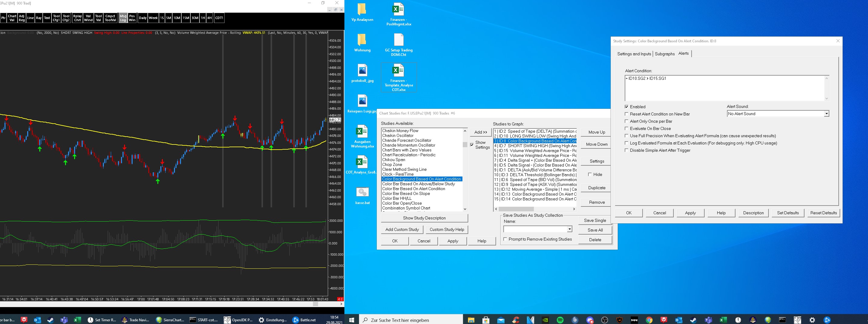Image resolution: width=868 pixels, height=324 pixels.
Task: Check the Hide study checkbox
Action: (x=590, y=174)
